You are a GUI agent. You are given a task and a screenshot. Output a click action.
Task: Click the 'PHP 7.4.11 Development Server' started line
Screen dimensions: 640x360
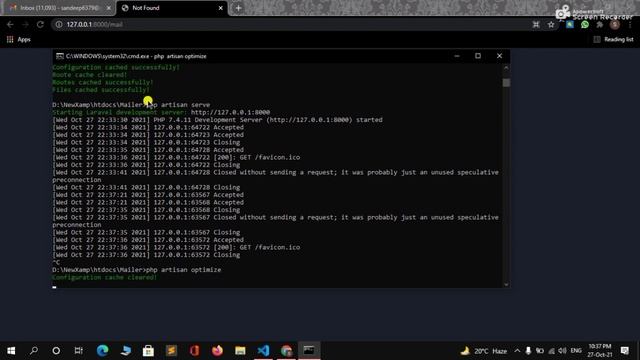pos(217,120)
